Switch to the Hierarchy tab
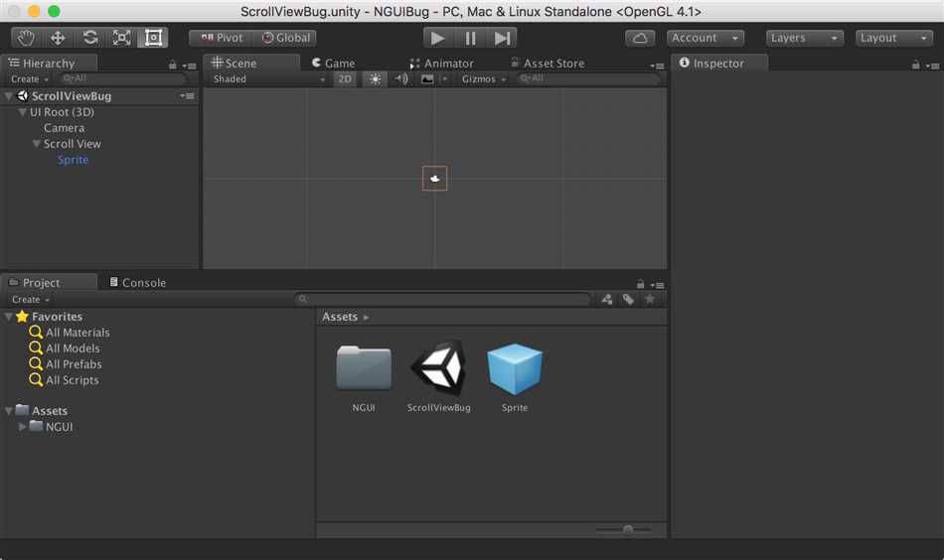 point(50,64)
